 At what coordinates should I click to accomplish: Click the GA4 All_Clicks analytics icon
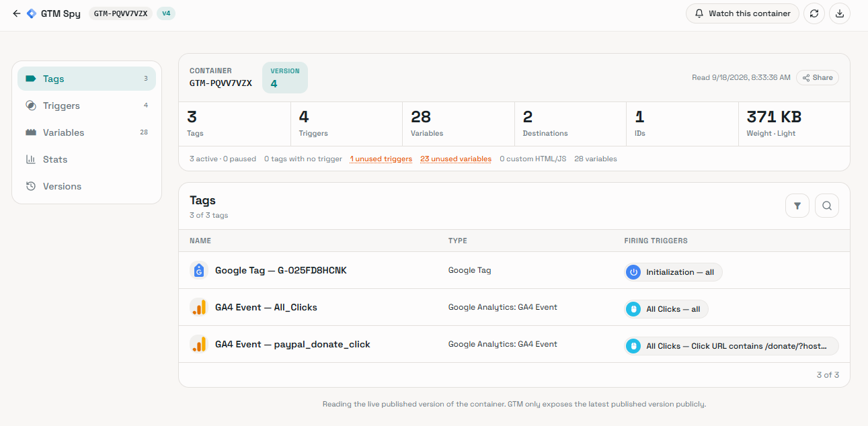(x=198, y=307)
